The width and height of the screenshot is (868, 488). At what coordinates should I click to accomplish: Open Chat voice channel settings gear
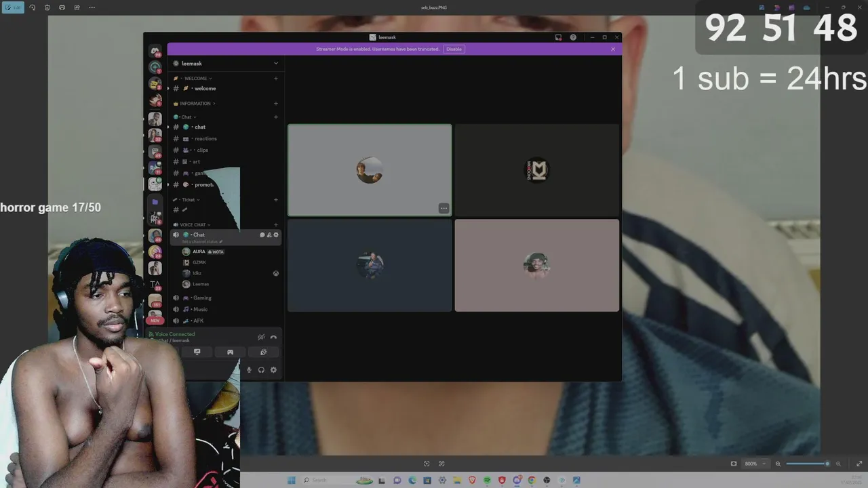click(275, 235)
